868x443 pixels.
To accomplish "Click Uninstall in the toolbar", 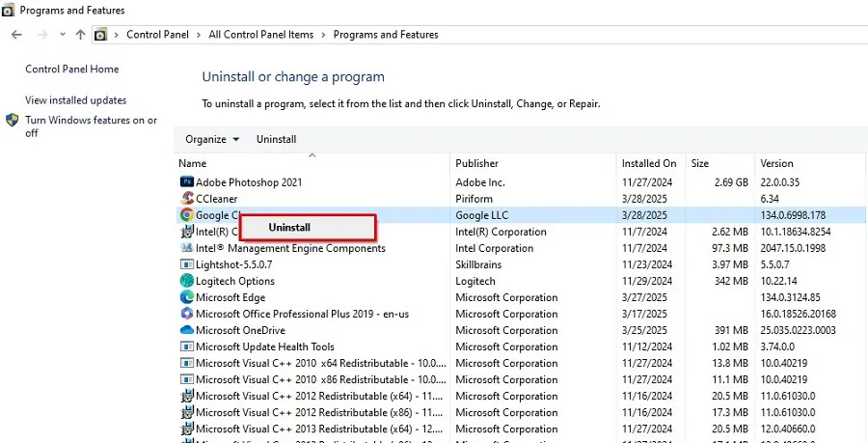I will [276, 140].
